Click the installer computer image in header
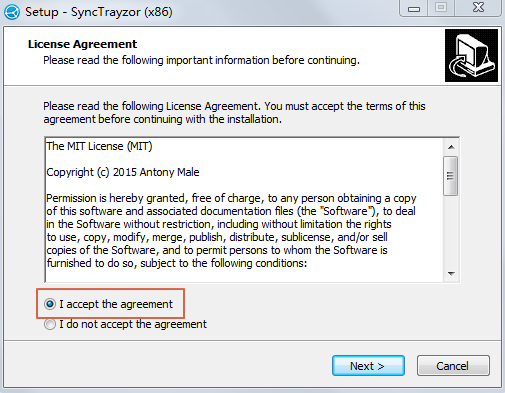 [471, 55]
